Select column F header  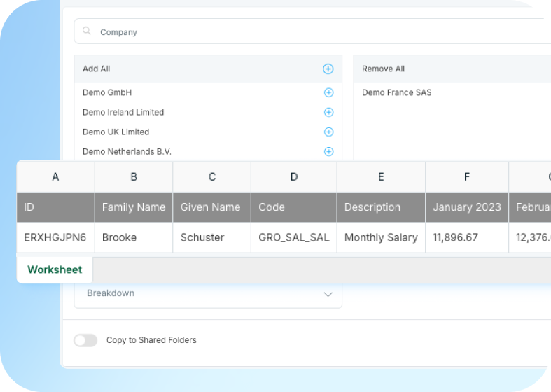467,176
